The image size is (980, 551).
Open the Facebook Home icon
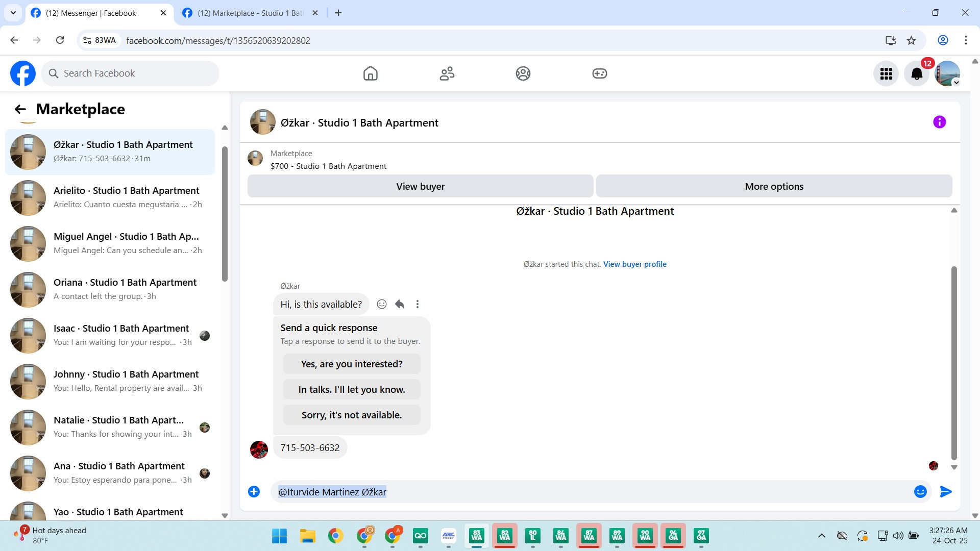371,73
